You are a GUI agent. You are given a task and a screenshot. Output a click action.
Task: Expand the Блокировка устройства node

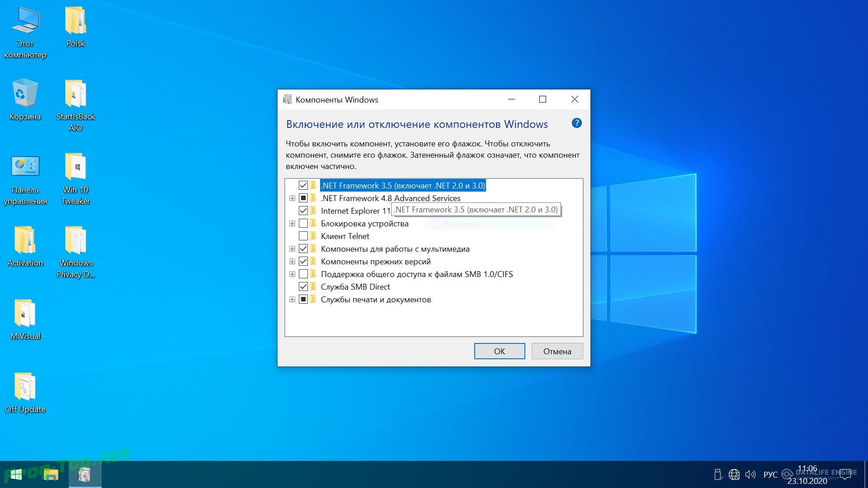pos(292,223)
